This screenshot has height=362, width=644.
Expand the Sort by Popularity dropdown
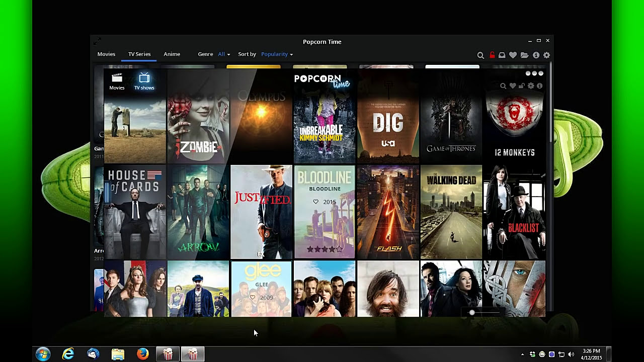[x=277, y=54]
